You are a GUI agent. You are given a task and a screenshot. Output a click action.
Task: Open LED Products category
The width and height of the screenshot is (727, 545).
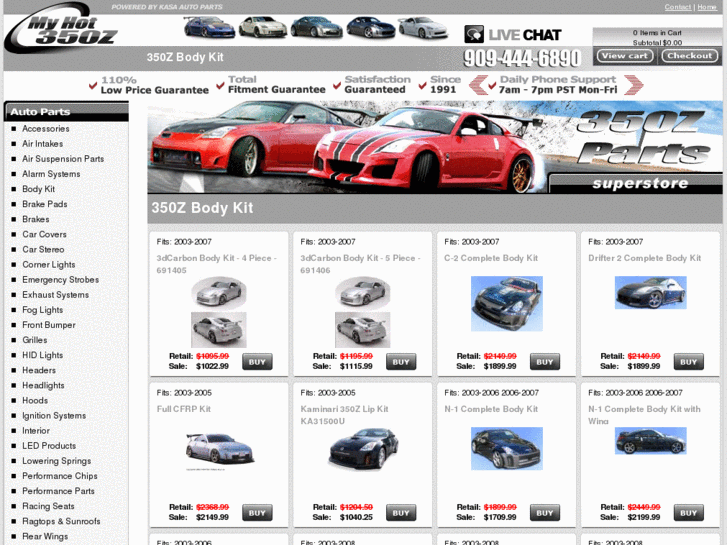click(49, 446)
